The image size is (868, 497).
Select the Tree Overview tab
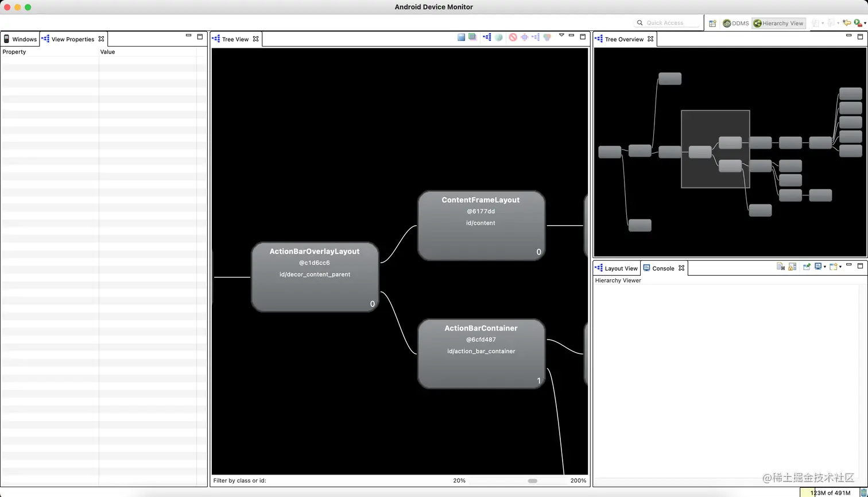coord(624,39)
